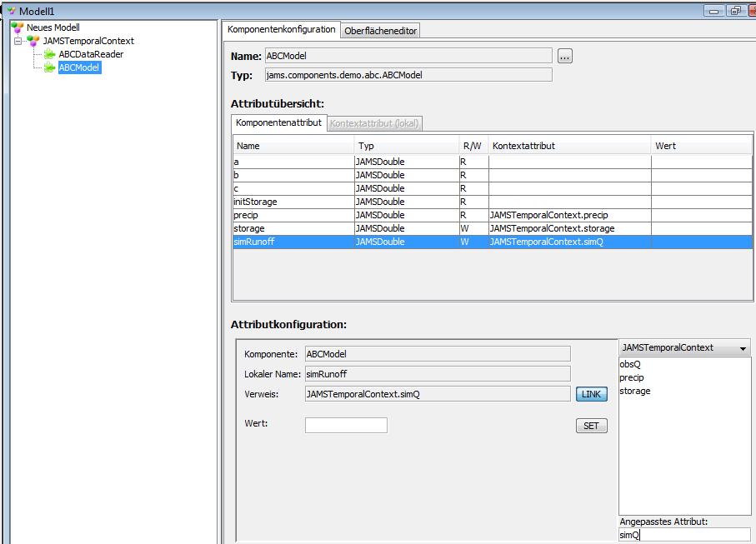Collapse the JAMSTemporalContext tree node

(18, 41)
